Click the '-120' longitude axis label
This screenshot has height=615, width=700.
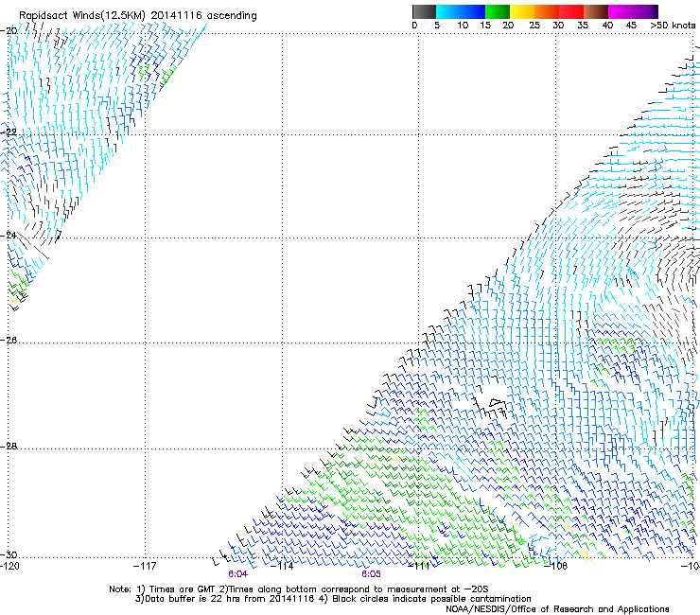click(x=9, y=566)
